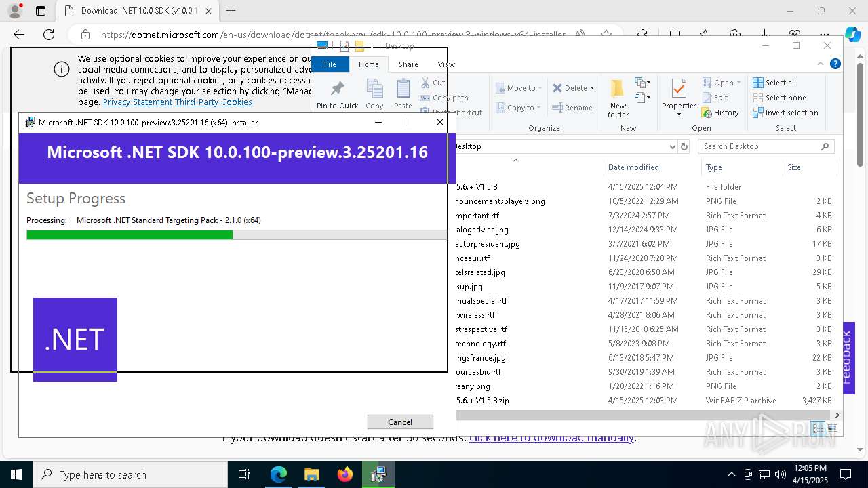Expand the Properties dropdown arrow

[679, 114]
